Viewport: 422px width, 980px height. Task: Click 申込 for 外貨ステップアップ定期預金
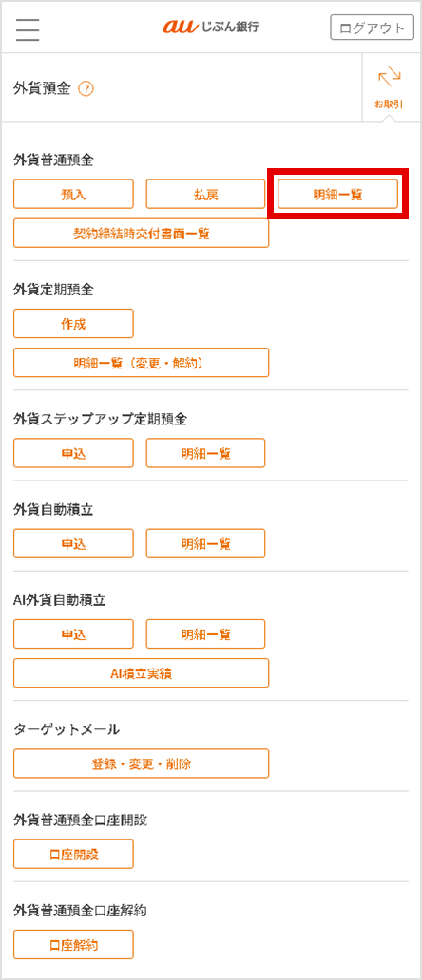point(73,453)
